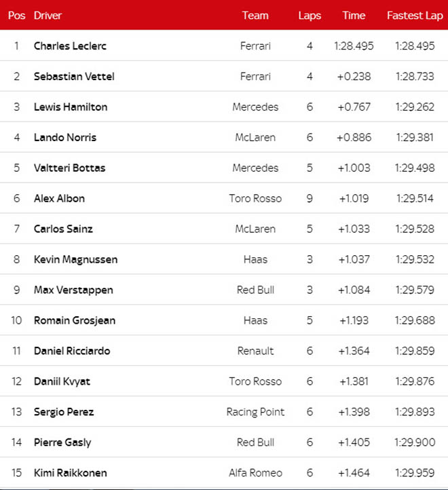Click Kimi Raikkonen's name

(71, 473)
